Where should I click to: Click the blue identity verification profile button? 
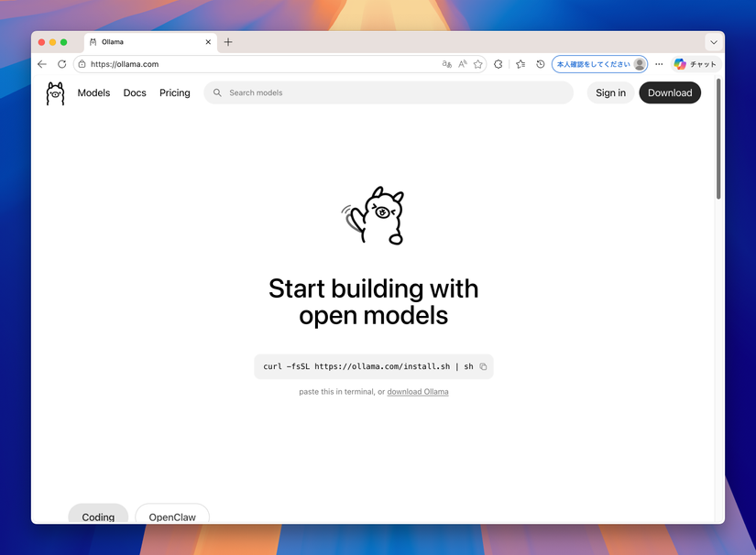click(599, 64)
